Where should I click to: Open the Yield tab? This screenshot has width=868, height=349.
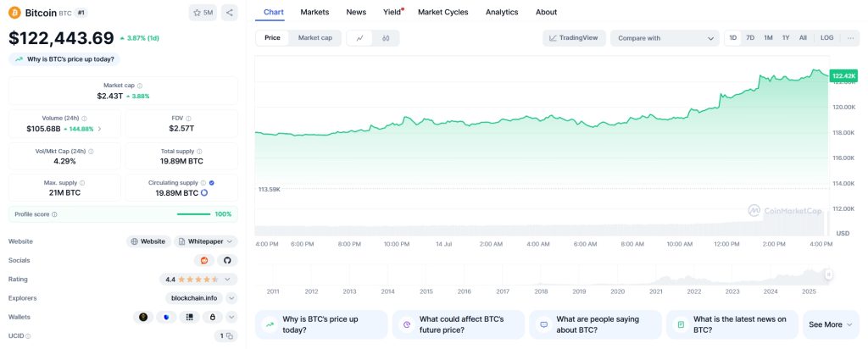(392, 12)
